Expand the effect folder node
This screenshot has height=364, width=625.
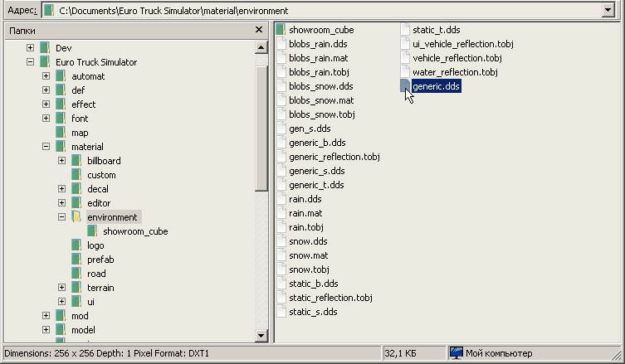point(46,104)
